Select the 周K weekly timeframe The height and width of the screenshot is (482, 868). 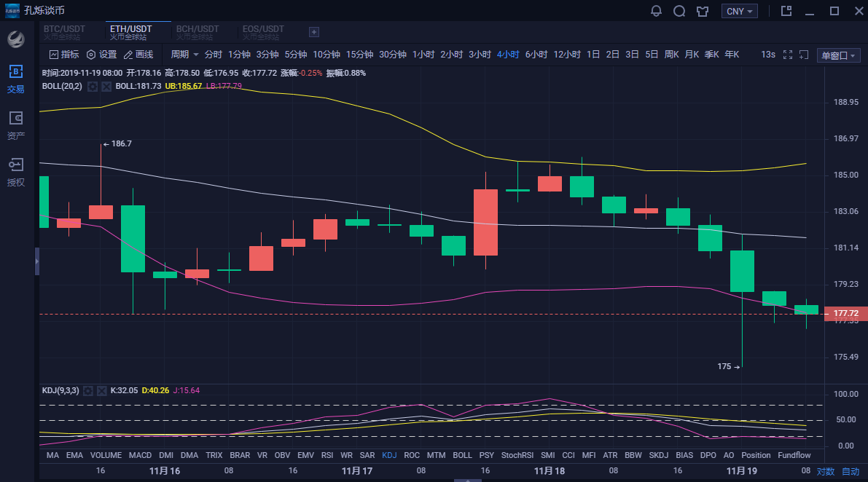[671, 54]
